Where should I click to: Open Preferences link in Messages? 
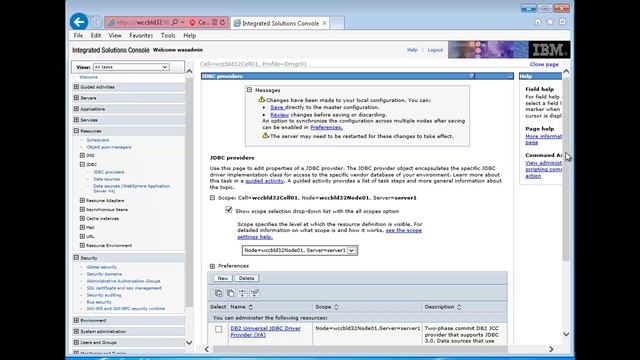(x=327, y=127)
